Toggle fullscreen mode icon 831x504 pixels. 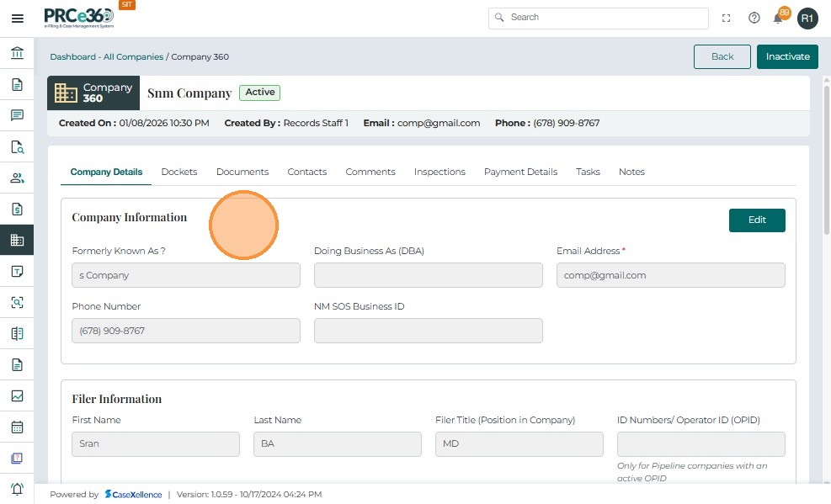coord(727,18)
